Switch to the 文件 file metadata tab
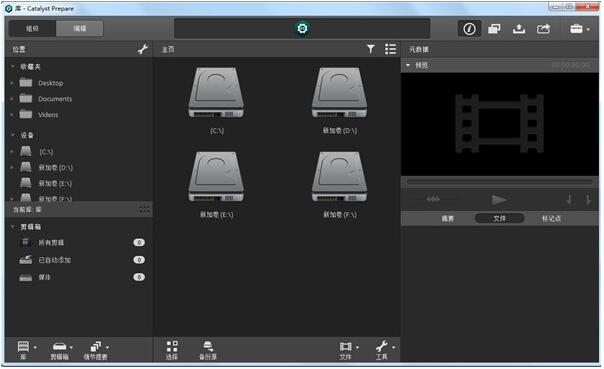Screen dimensions: 604x369 500,219
